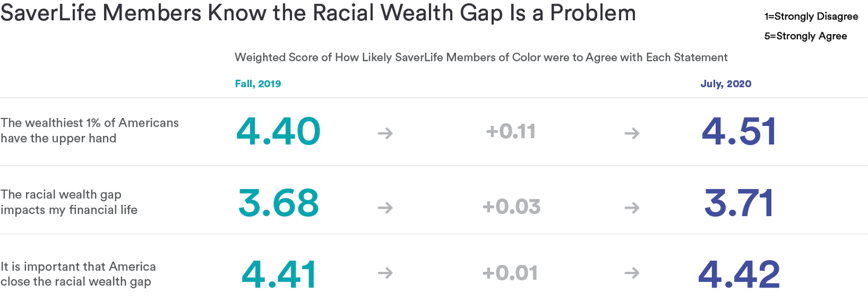Click the "July, 2020" column header
868x299 pixels.
click(726, 84)
